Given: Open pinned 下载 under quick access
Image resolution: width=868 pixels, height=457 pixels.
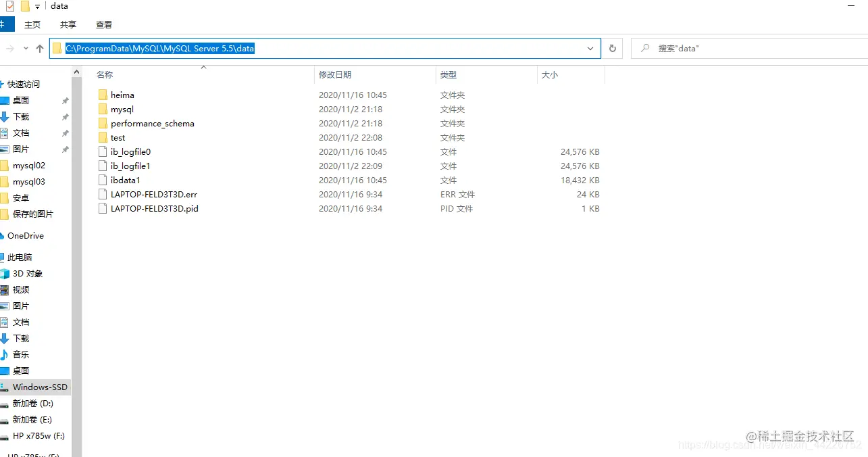Looking at the screenshot, I should pos(20,116).
